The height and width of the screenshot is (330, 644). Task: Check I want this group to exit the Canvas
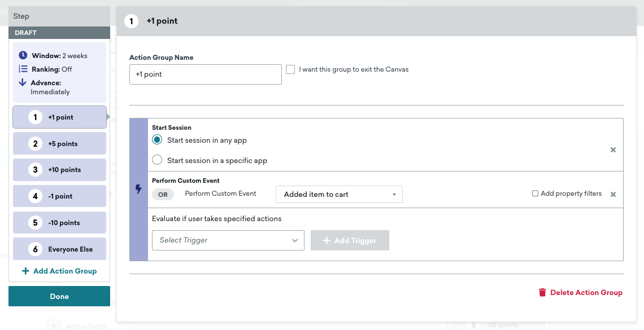click(290, 69)
